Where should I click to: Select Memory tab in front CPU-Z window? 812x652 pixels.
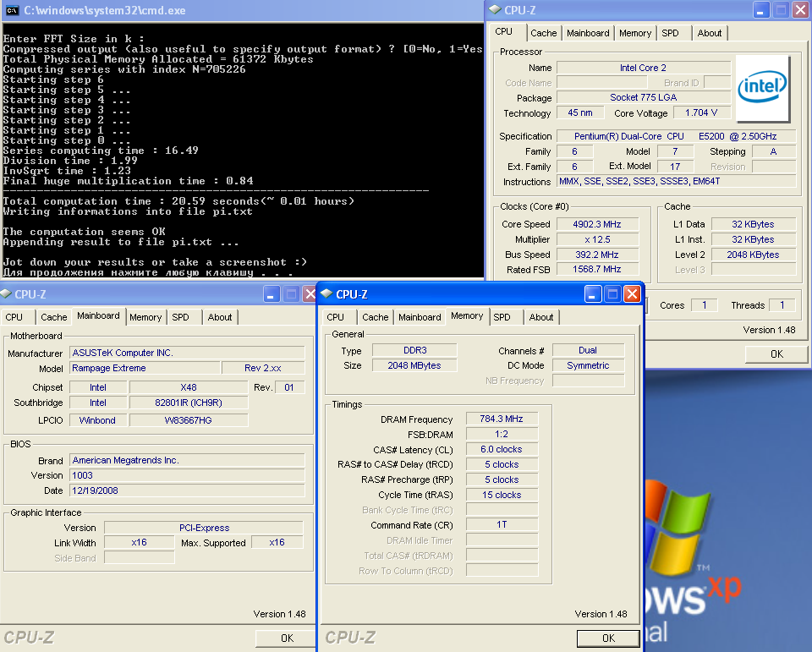pos(467,316)
